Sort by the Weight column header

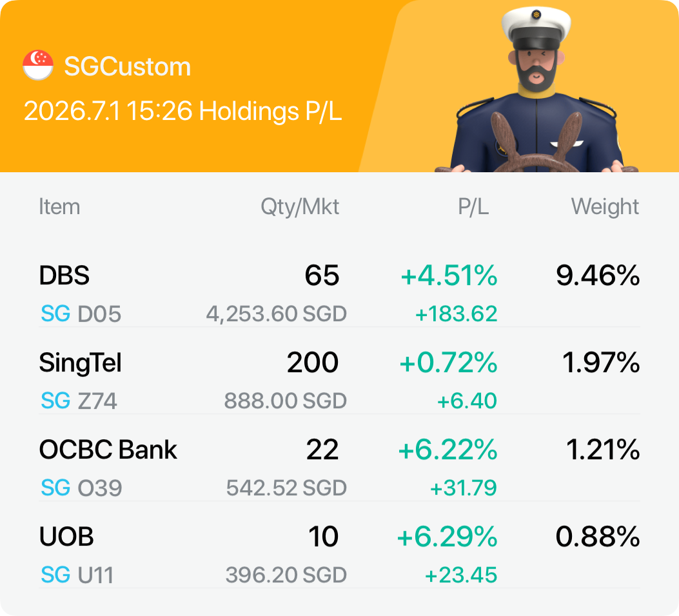tap(605, 206)
